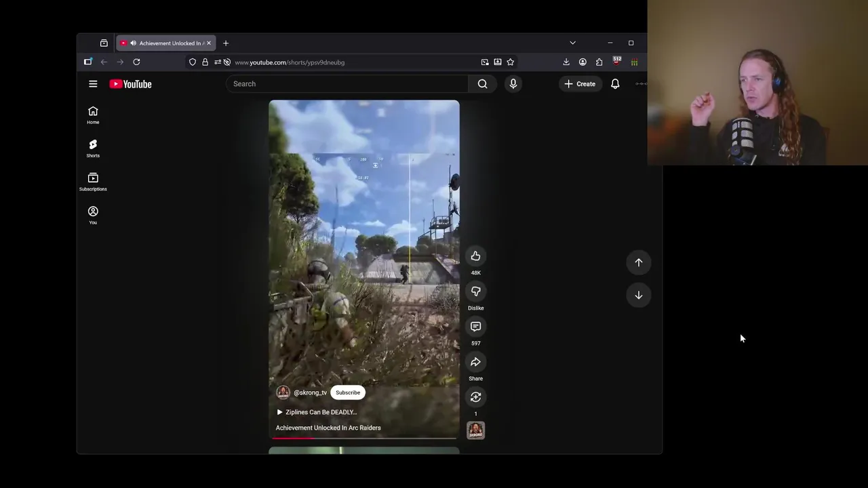The height and width of the screenshot is (488, 868).
Task: Go back in browser history
Action: pos(104,62)
